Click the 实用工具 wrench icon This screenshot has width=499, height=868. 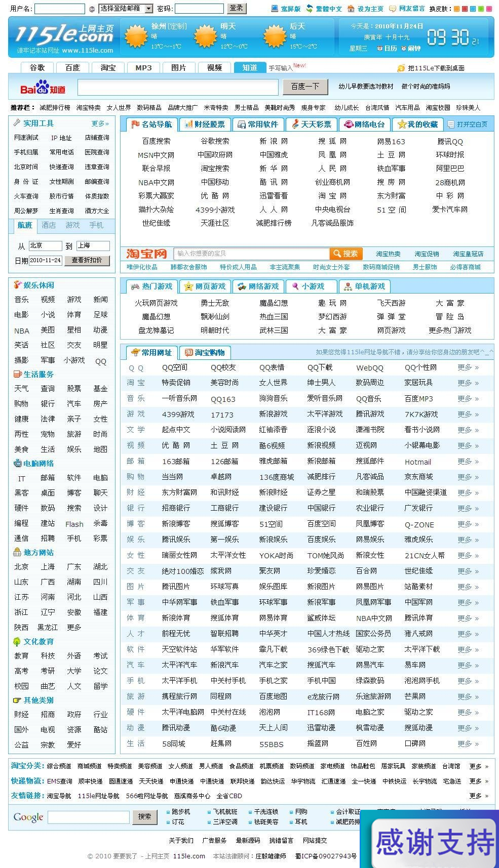[x=17, y=123]
